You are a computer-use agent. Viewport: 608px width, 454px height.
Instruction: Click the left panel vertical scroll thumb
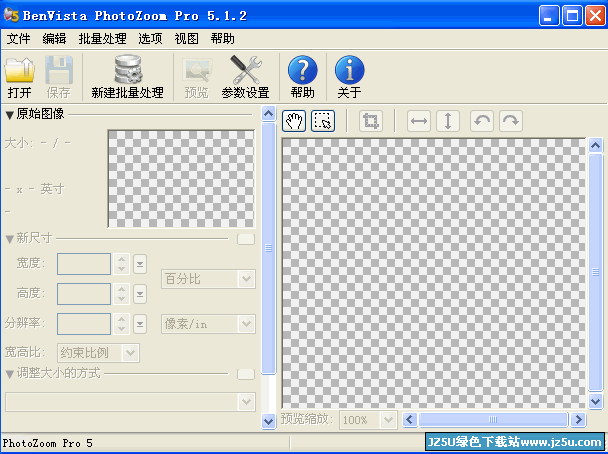268,248
